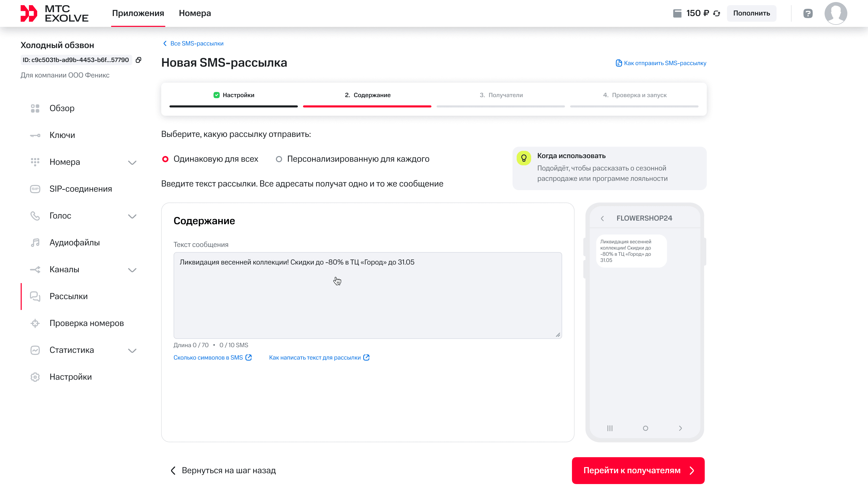Click Вернуться на шаг назад

(223, 471)
